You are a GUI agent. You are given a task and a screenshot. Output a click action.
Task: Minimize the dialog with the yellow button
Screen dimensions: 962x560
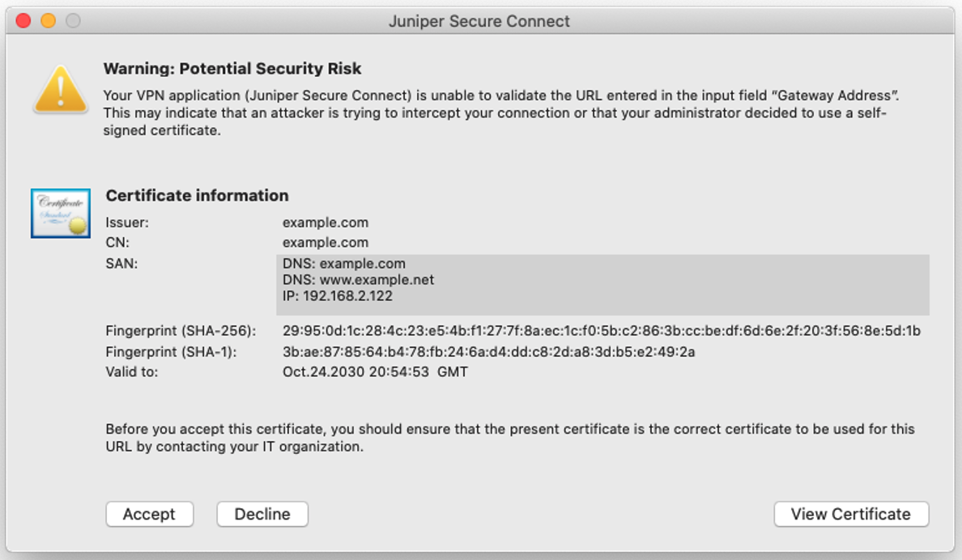48,21
